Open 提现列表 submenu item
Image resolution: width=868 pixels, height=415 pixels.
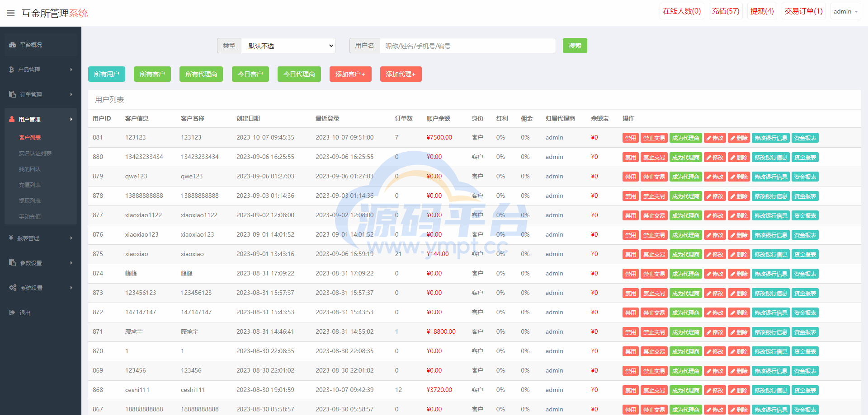point(30,201)
